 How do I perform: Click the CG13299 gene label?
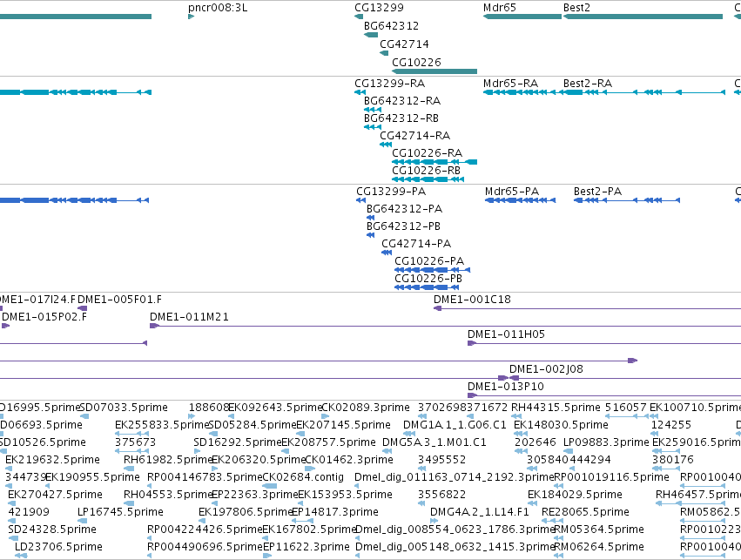[379, 8]
